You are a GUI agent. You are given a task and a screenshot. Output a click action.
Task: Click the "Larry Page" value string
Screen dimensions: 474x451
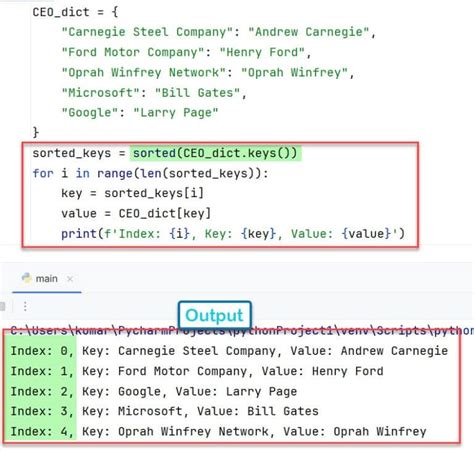(x=176, y=113)
